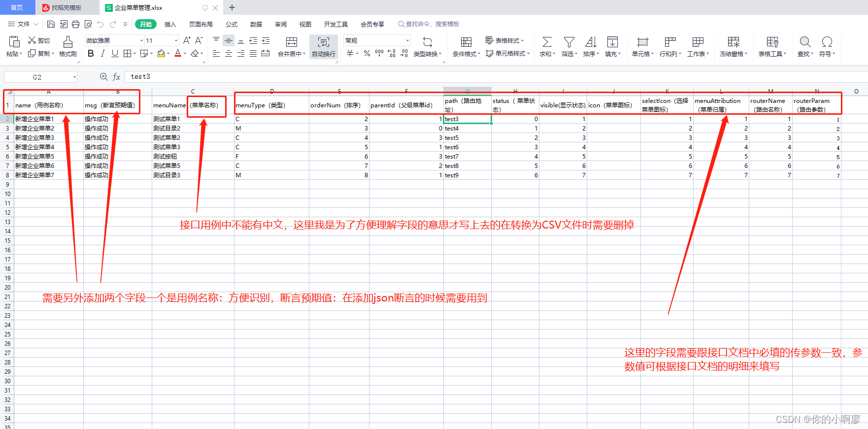868x429 pixels.
Task: Toggle align left horizontal alignment
Action: point(216,53)
